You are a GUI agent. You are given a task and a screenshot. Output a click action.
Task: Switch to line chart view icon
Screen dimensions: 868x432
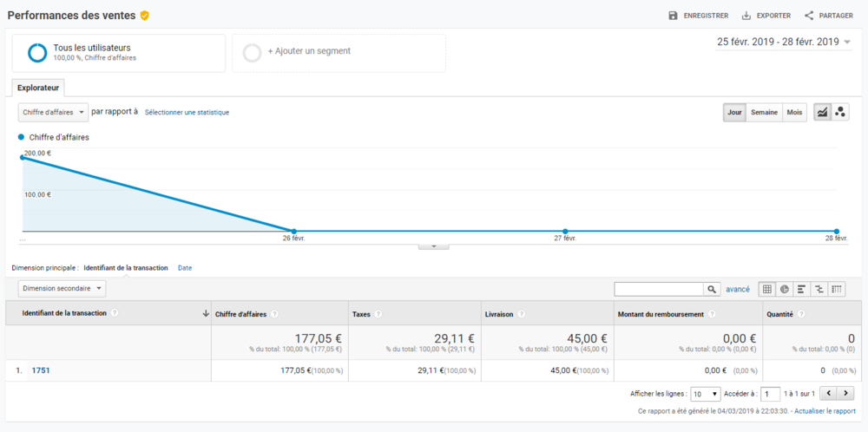822,112
